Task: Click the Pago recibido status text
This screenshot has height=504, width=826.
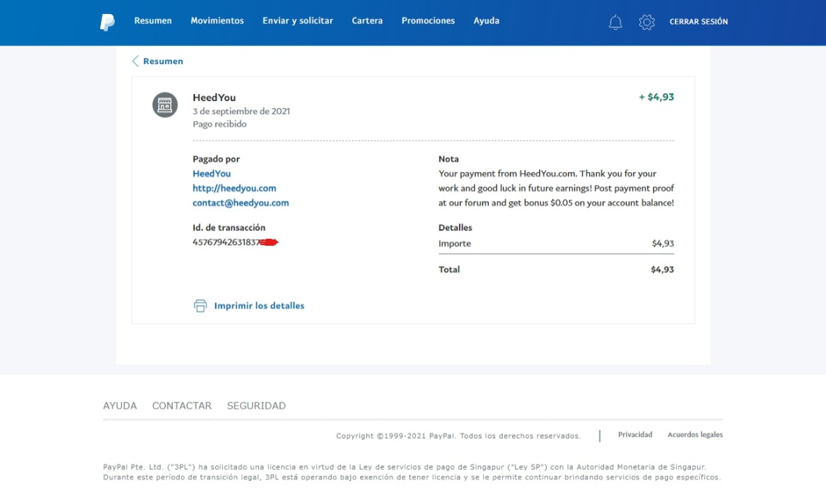Action: click(219, 125)
